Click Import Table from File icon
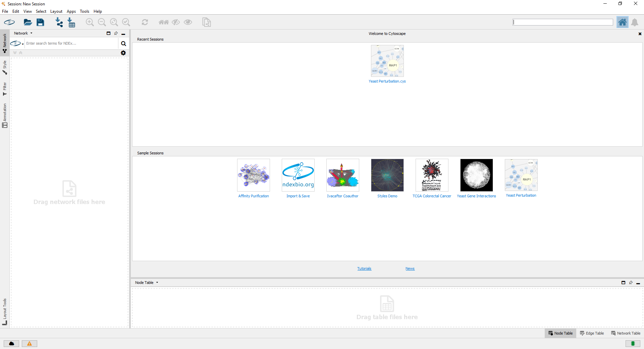This screenshot has height=349, width=644. [x=71, y=22]
